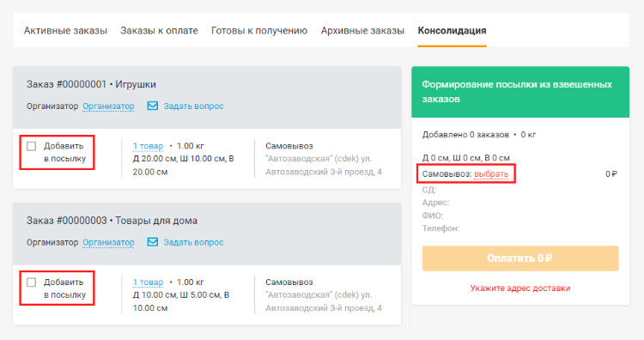Open Организатор link in order #00000003
The height and width of the screenshot is (340, 644).
click(108, 243)
